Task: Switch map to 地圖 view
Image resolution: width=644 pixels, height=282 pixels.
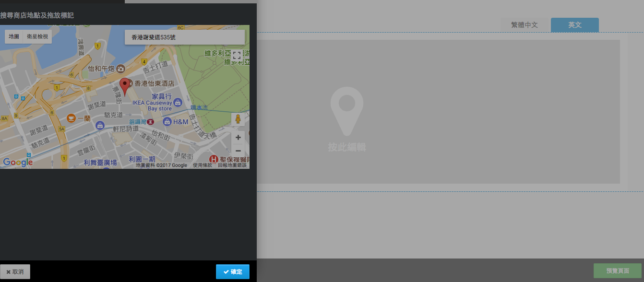Action: point(14,36)
